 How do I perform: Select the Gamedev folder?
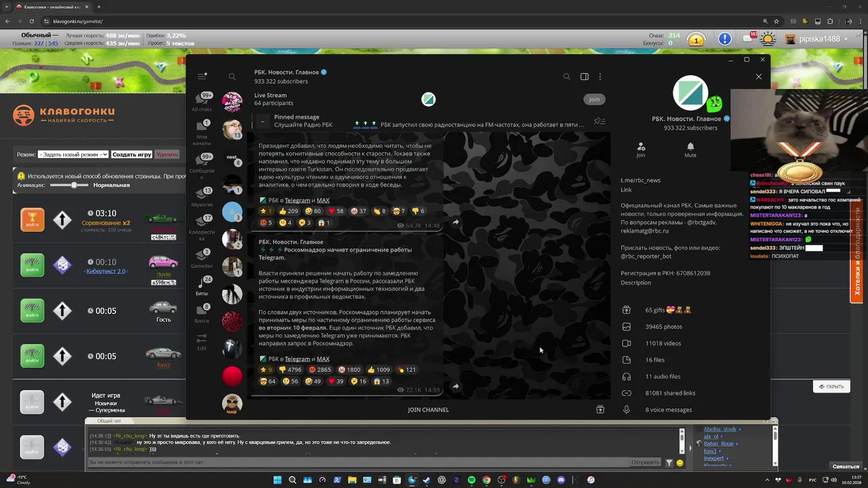201,259
